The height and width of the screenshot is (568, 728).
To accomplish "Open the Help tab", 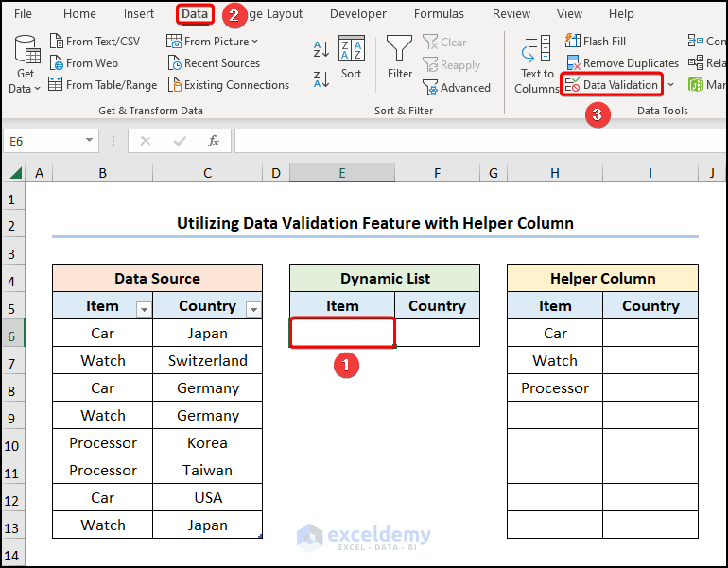I will pos(621,14).
